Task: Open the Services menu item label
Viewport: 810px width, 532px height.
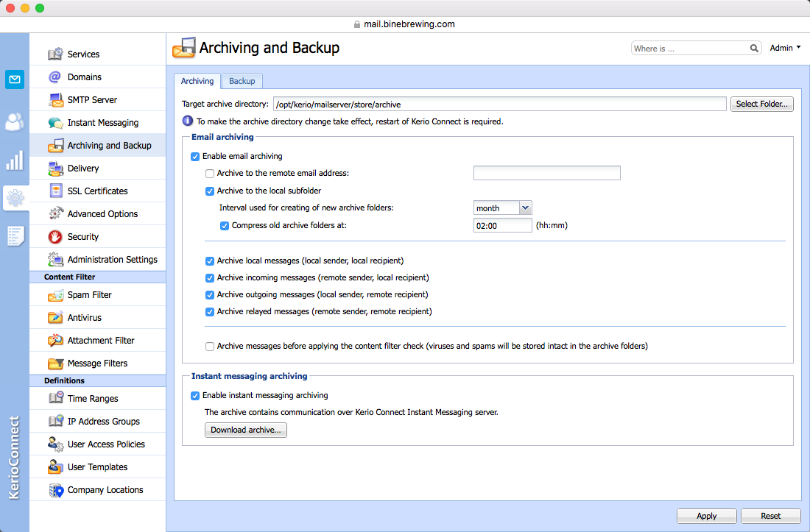Action: [83, 54]
